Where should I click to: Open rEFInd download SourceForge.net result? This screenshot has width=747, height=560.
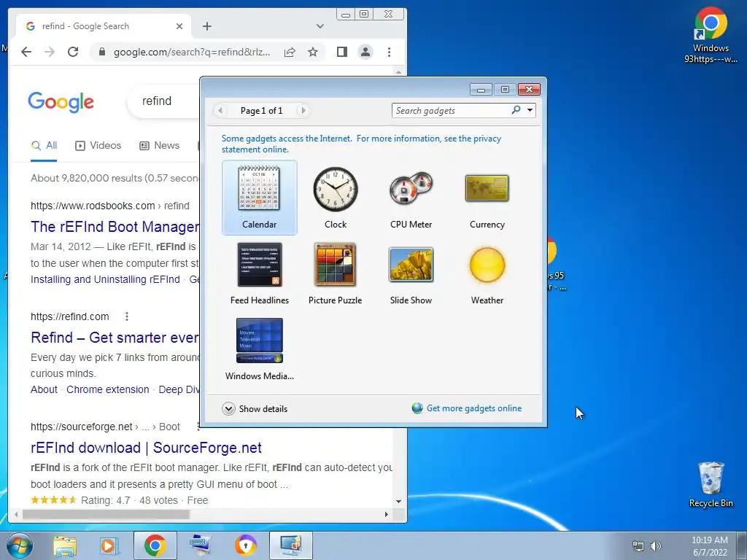pyautogui.click(x=146, y=448)
